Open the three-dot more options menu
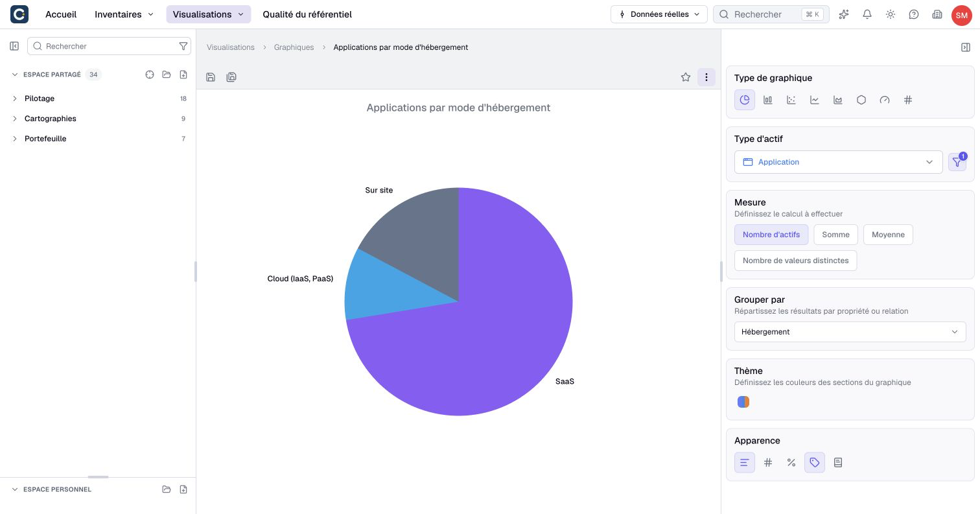This screenshot has height=514, width=980. [706, 77]
